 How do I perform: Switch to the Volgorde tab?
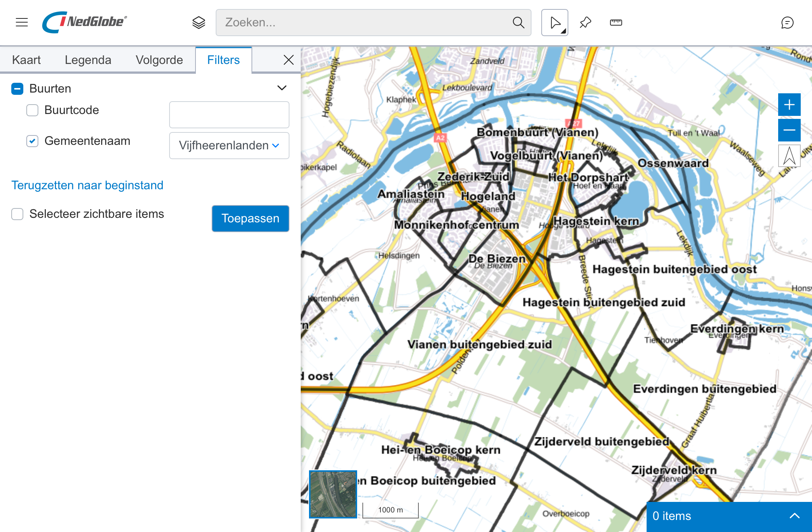click(x=159, y=60)
